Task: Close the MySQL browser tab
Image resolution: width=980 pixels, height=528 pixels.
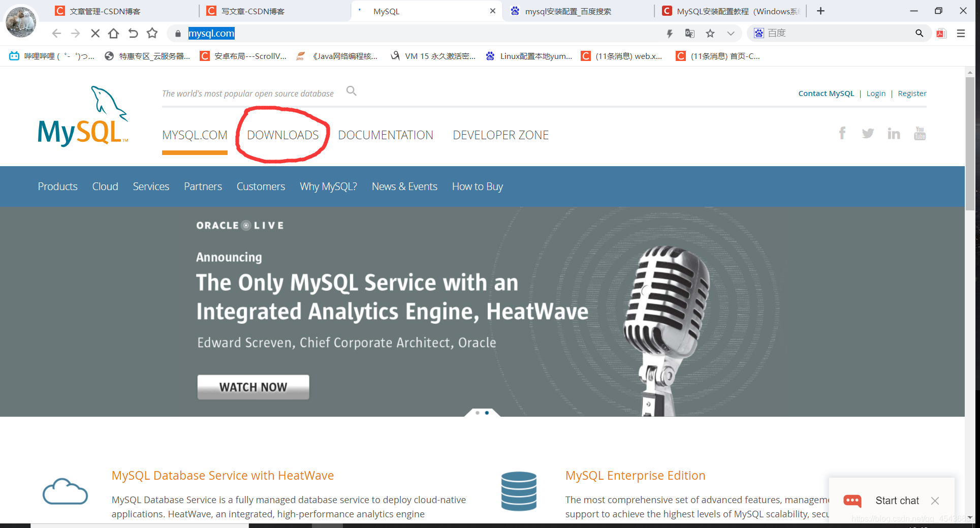Action: pos(492,11)
